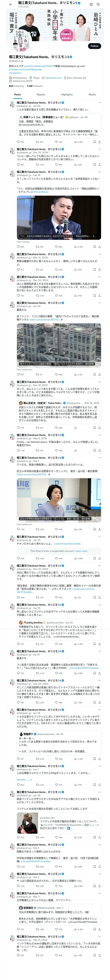Share the first Jan 28 post
The image size is (110, 980).
point(100,142)
